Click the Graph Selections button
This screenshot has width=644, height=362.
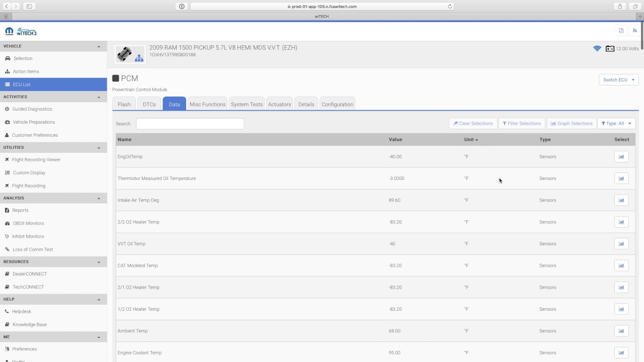[x=572, y=123]
